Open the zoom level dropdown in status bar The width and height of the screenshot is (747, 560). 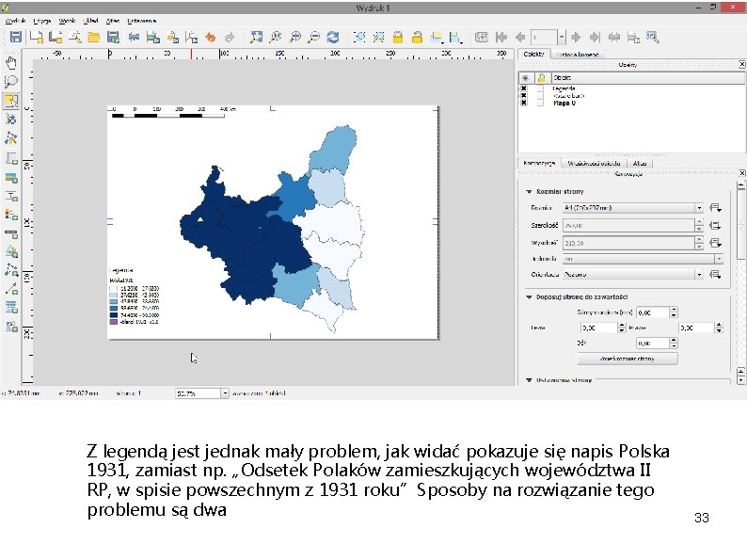[223, 393]
